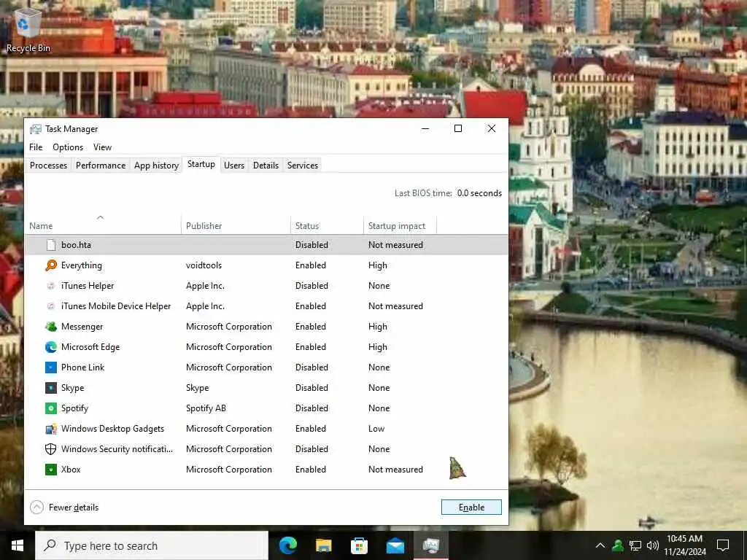
Task: Switch to Services tab
Action: (x=303, y=166)
